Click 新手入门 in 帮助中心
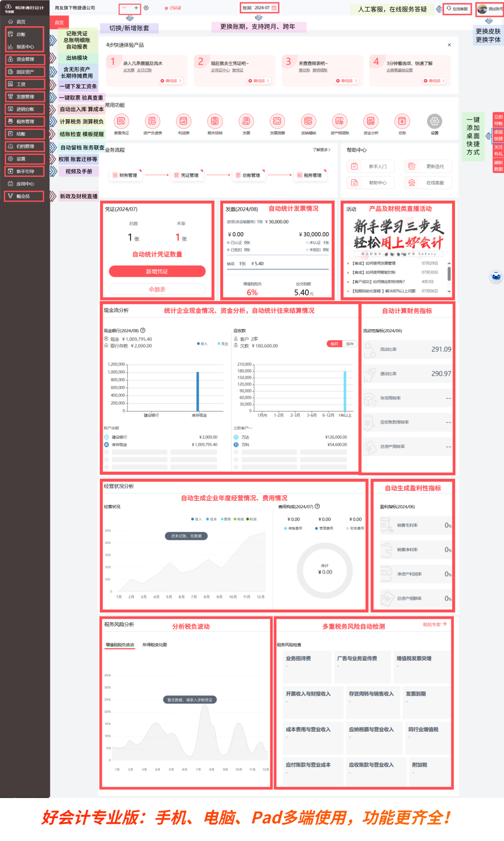 [371, 167]
